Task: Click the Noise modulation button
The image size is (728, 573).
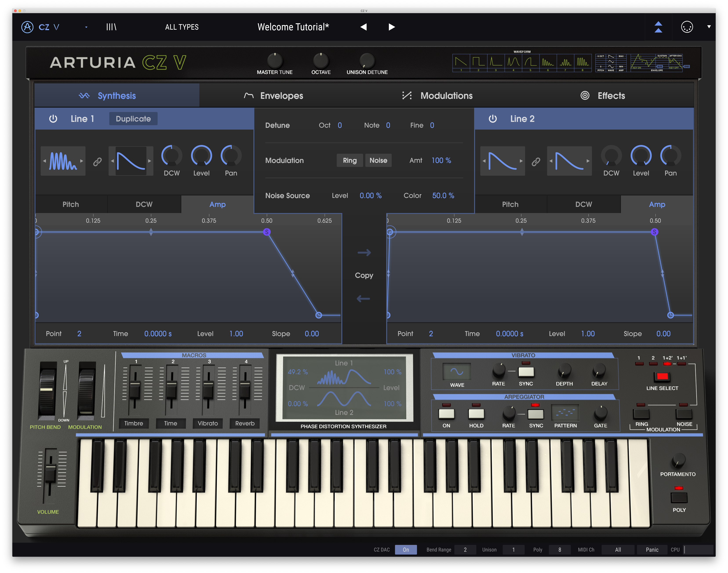Action: tap(378, 160)
